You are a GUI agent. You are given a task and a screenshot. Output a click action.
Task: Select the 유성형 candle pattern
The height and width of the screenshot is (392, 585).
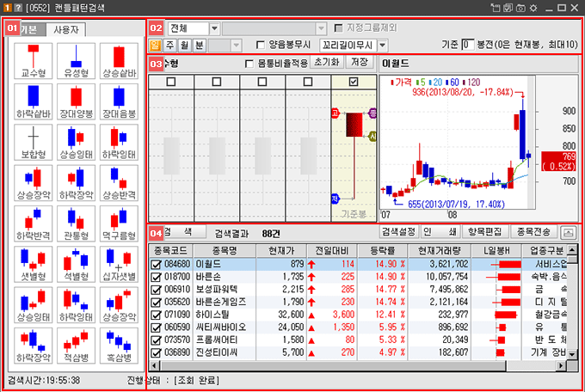point(77,60)
